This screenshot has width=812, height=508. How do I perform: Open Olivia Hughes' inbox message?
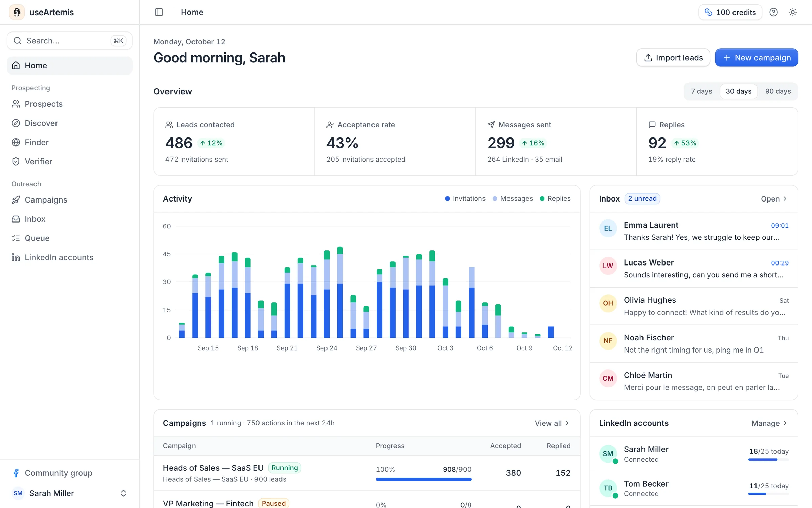pos(694,306)
